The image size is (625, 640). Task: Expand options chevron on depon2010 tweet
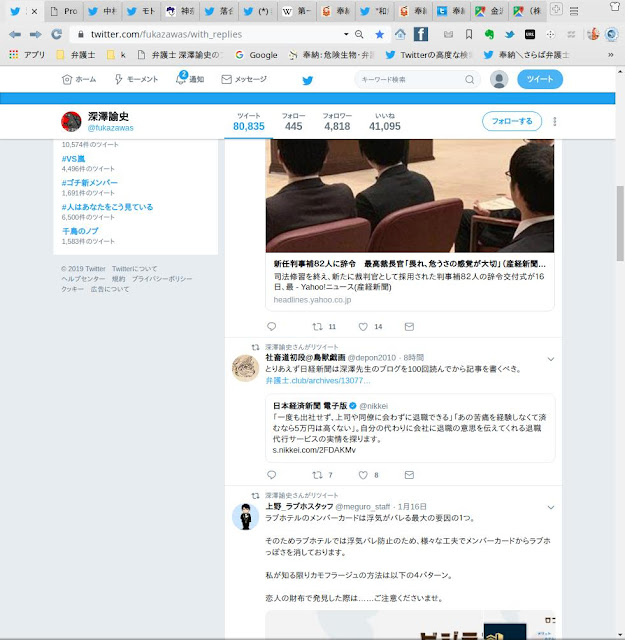[551, 359]
